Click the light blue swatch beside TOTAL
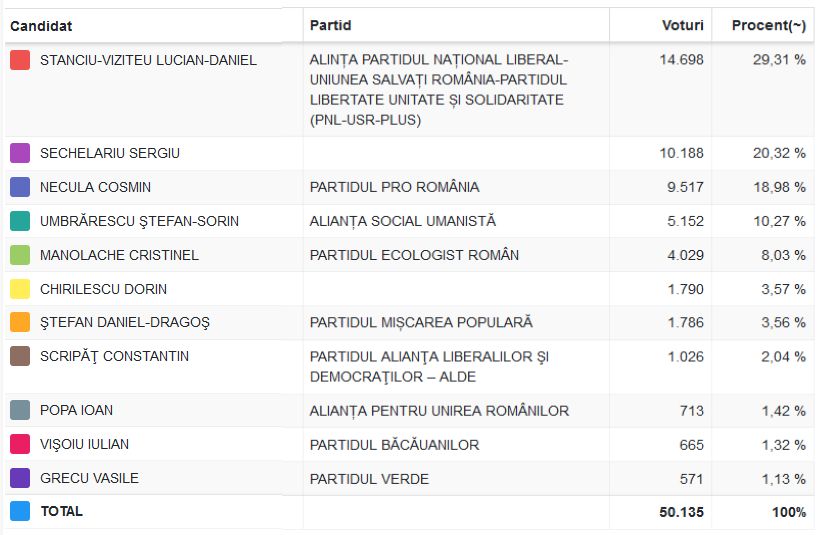Screen dimensions: 820x535 click(x=20, y=511)
